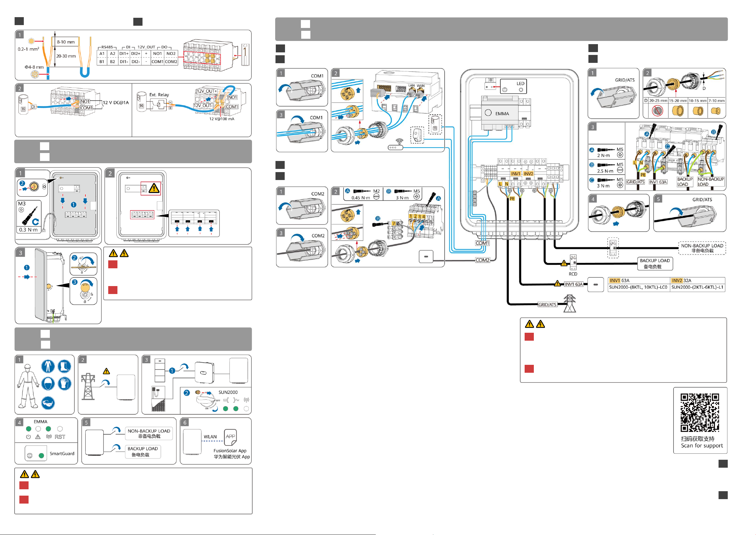Click the APP icon above FusionSolar App
Image resolution: width=756 pixels, height=535 pixels.
tap(230, 437)
